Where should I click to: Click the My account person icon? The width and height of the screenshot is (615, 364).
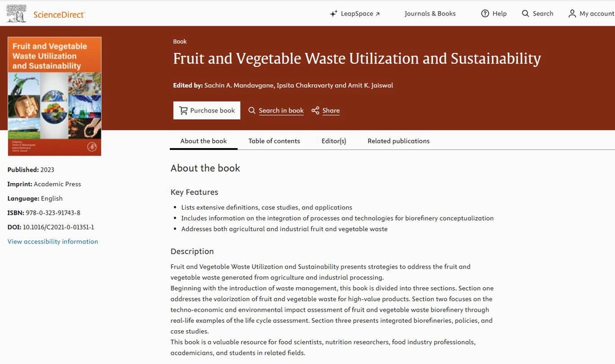coord(572,14)
